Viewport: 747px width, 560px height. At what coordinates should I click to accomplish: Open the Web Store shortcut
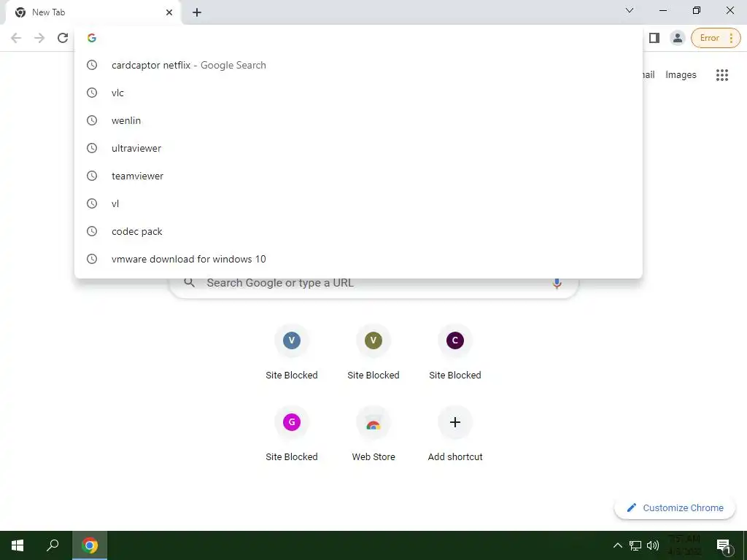pos(373,434)
